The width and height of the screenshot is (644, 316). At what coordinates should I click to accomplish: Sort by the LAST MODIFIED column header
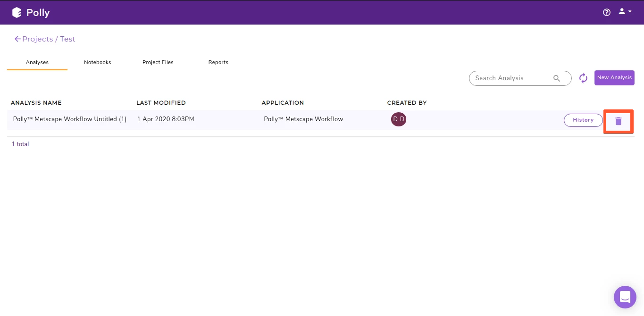click(x=162, y=102)
